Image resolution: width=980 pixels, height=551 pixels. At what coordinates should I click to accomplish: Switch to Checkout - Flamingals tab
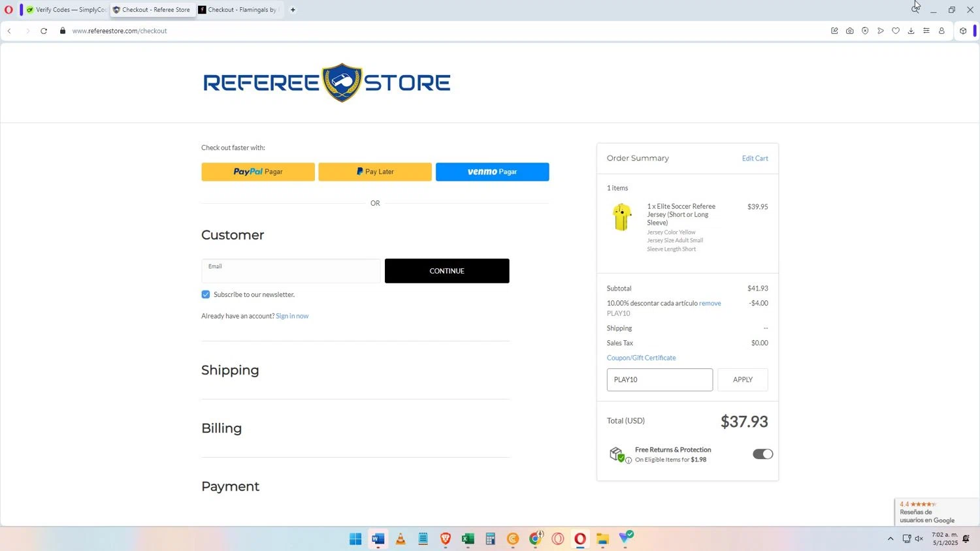point(239,10)
